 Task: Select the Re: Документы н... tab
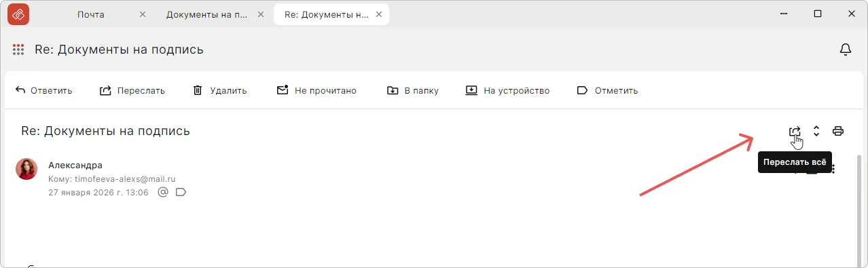[x=327, y=14]
